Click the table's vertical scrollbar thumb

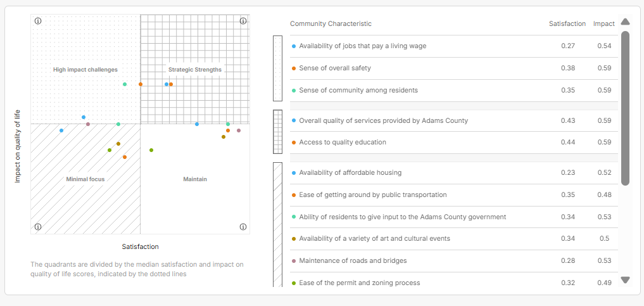625,108
